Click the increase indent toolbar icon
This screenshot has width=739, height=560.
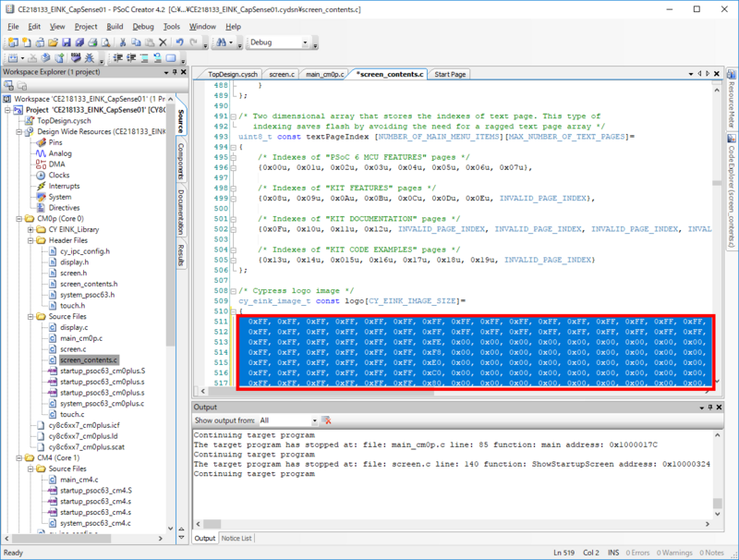131,58
